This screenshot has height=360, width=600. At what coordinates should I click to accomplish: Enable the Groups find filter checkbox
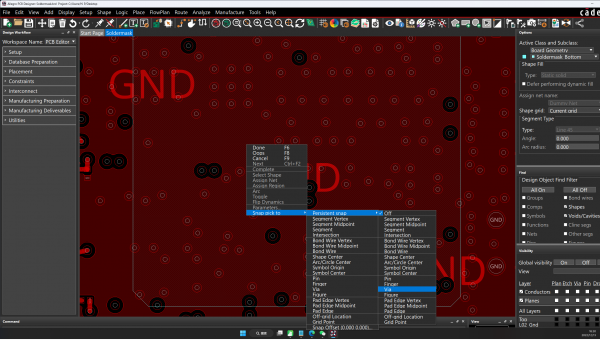point(524,198)
